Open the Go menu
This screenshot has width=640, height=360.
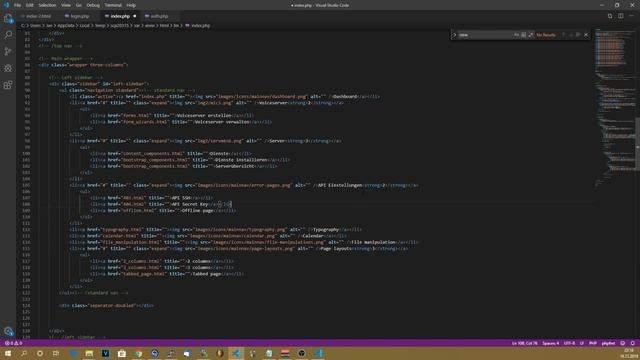(78, 5)
